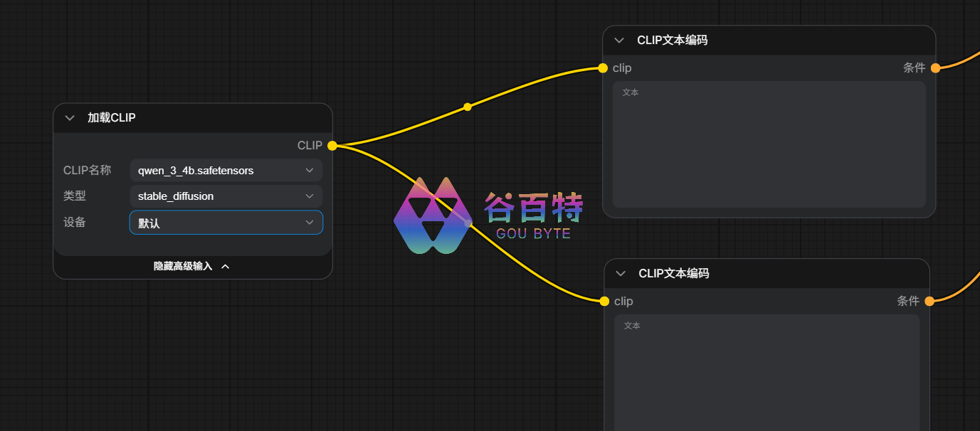The width and height of the screenshot is (980, 431).
Task: Click into lower CLIP文本编码 文本 field
Action: (767, 372)
